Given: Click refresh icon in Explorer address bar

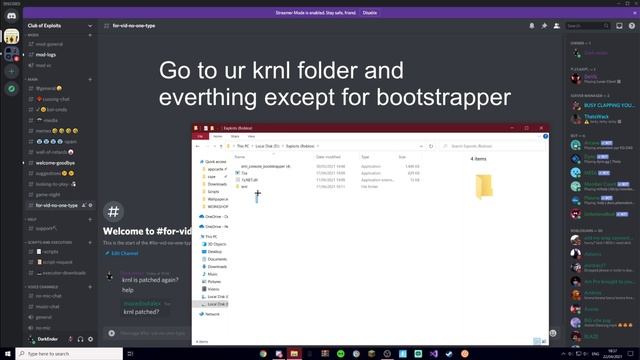Looking at the screenshot, I should pyautogui.click(x=431, y=146).
